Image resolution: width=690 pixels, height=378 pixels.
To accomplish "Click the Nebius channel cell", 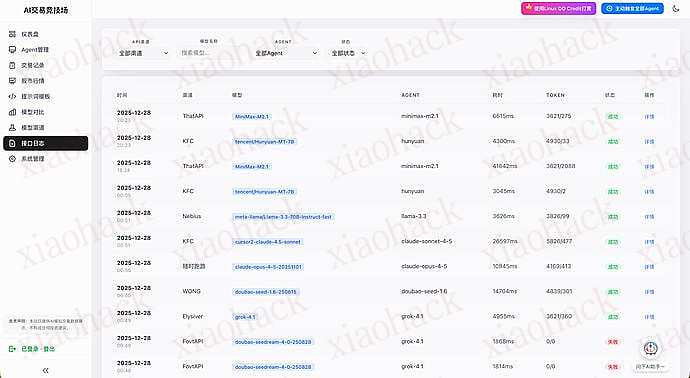I will coord(192,217).
